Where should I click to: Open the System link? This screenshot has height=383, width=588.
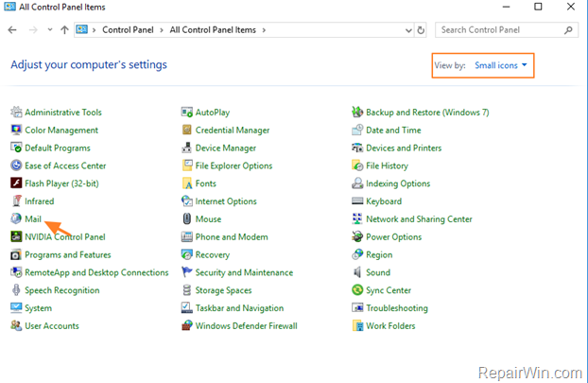[38, 308]
